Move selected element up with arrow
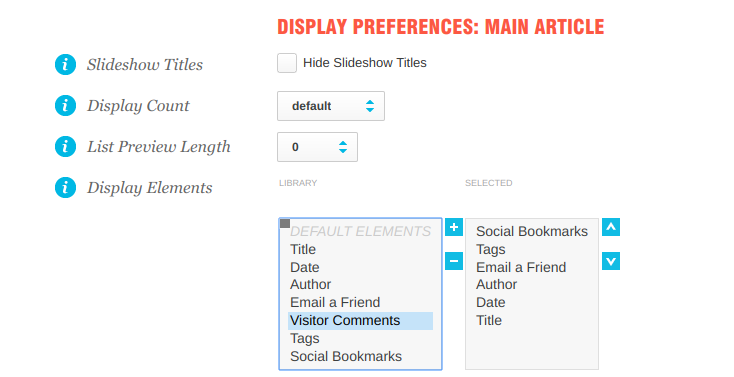734x377 pixels. [611, 228]
